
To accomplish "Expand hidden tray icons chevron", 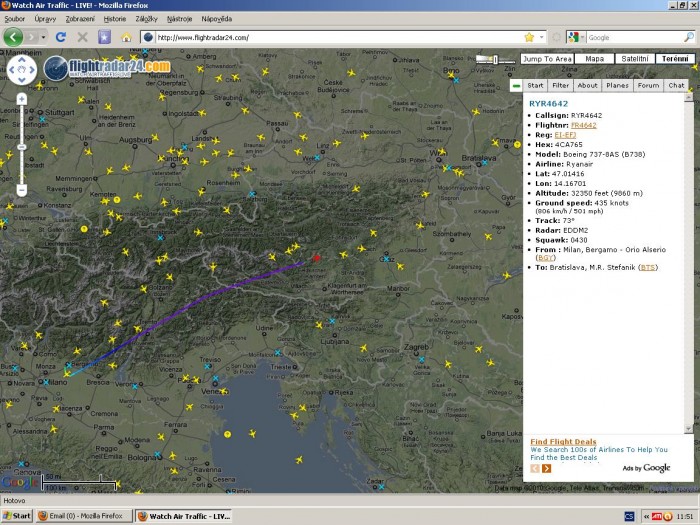I will point(646,517).
